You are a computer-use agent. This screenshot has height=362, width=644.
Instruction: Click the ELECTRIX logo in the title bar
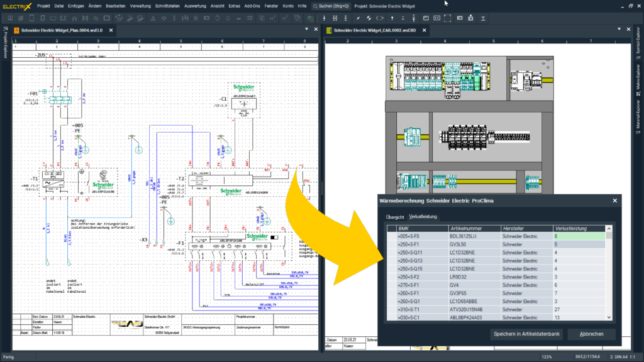tap(18, 6)
